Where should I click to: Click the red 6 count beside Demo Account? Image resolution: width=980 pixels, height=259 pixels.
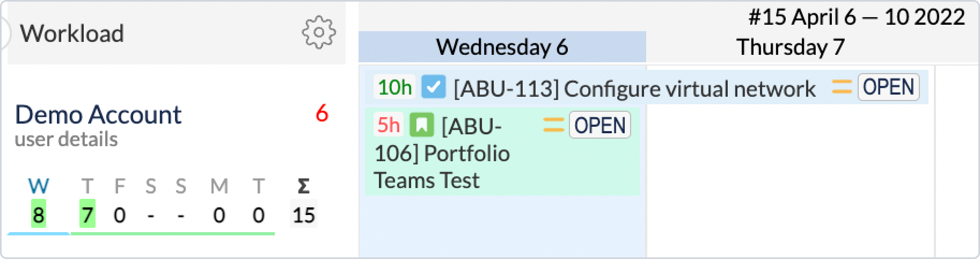(321, 114)
